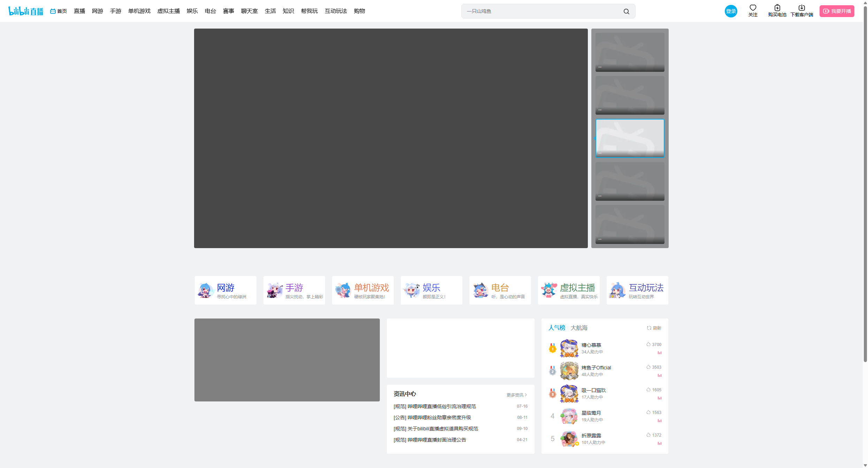This screenshot has width=868, height=468.
Task: Click the thumbs-up icon next to 1605
Action: click(648, 390)
